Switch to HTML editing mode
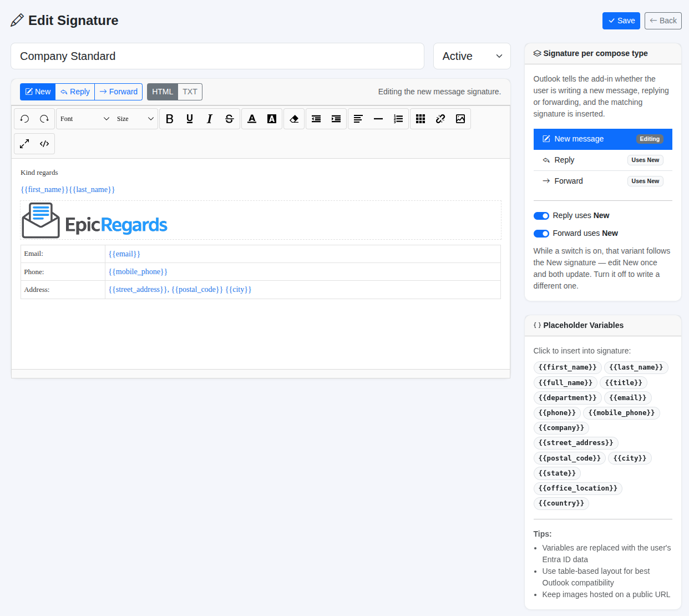Image resolution: width=689 pixels, height=616 pixels. coord(163,92)
